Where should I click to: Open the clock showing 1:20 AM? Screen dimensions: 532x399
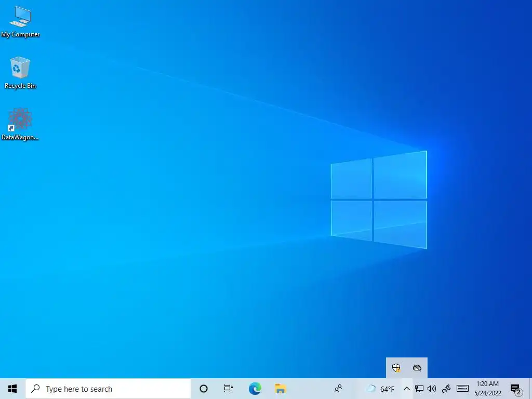click(487, 389)
